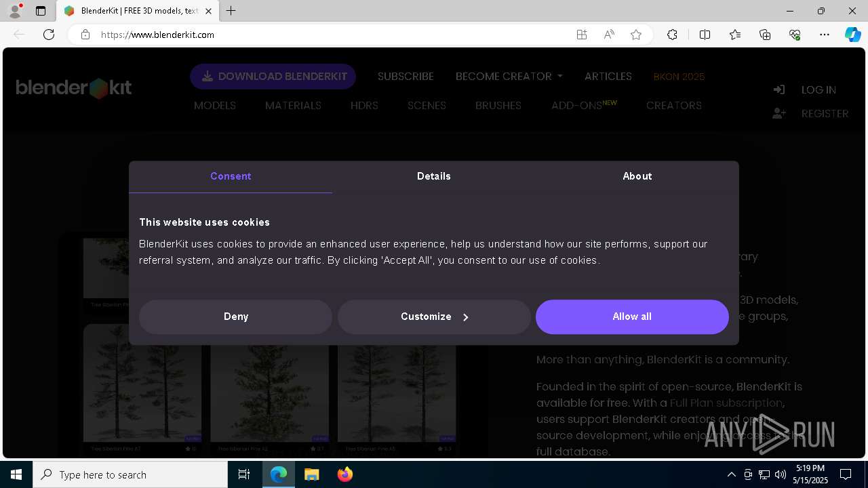Open the Articles menu item
This screenshot has height=488, width=868.
(608, 77)
